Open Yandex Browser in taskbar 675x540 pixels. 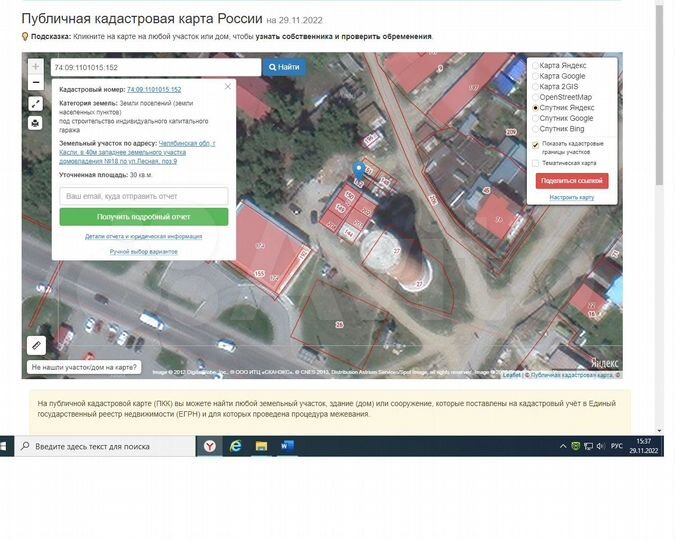(x=210, y=447)
